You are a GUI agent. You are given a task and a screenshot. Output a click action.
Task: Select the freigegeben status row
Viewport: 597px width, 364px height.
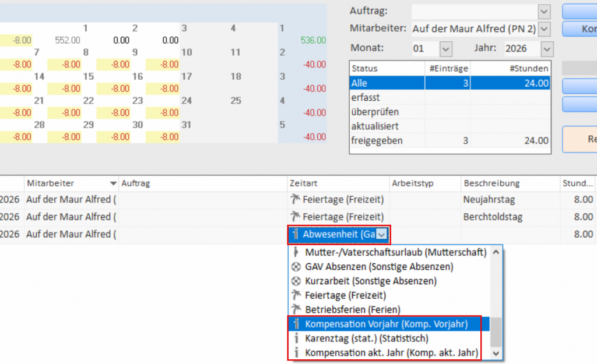pyautogui.click(x=449, y=140)
